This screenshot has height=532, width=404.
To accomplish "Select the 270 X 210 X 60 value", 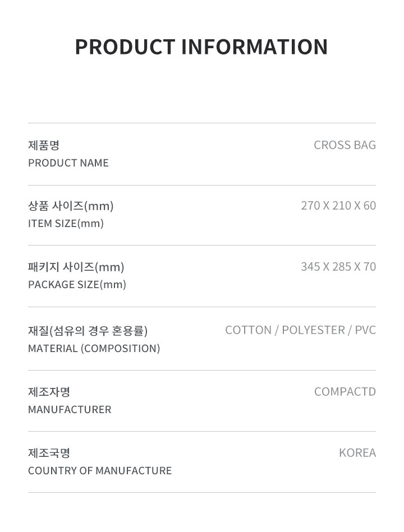I will pyautogui.click(x=338, y=206).
